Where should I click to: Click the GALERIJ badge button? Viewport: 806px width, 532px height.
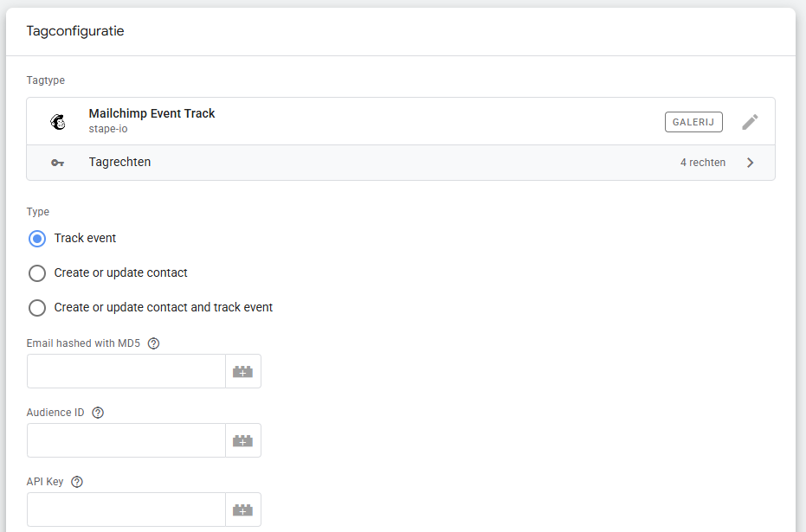(x=693, y=122)
